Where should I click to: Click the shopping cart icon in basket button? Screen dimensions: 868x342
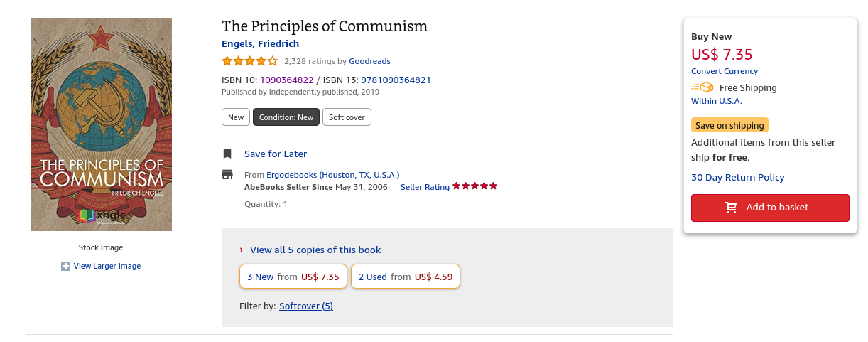coord(731,208)
